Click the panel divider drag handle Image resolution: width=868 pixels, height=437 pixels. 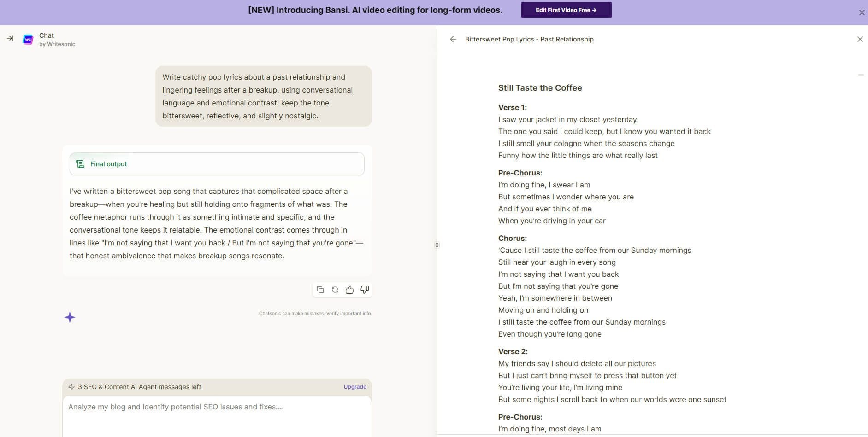[437, 245]
